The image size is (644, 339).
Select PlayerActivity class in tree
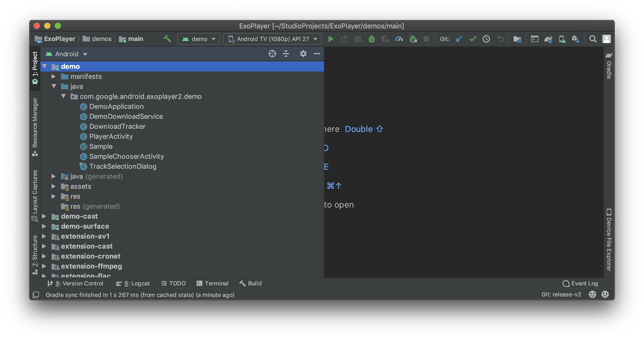click(x=111, y=136)
